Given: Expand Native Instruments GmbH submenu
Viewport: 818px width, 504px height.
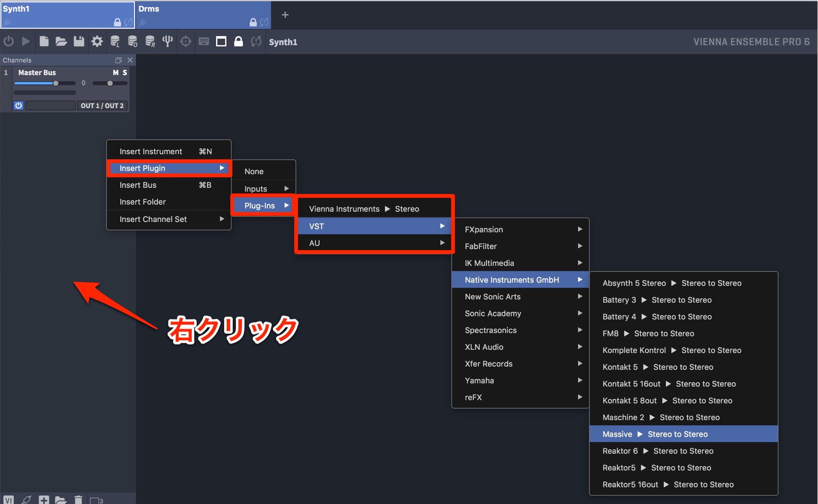Looking at the screenshot, I should [x=520, y=280].
